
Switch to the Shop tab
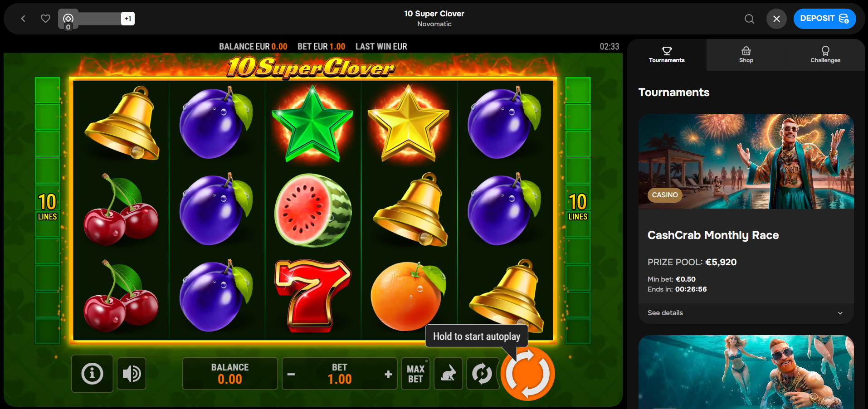pyautogui.click(x=746, y=54)
